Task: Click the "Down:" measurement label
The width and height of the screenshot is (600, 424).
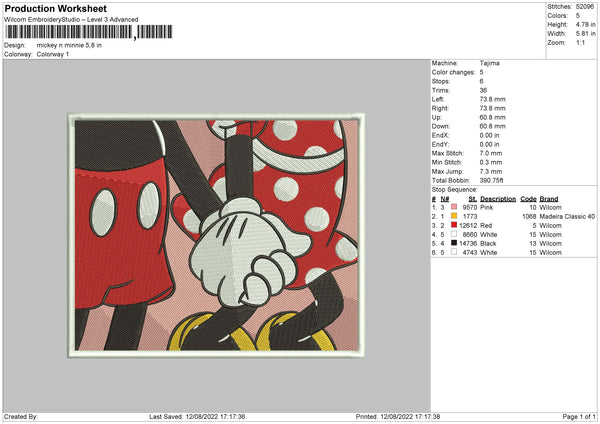Action: (441, 126)
